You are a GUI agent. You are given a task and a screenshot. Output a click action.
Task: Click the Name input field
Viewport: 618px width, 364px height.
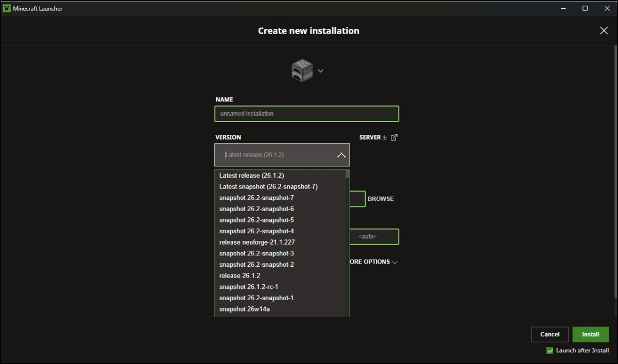[x=307, y=114]
